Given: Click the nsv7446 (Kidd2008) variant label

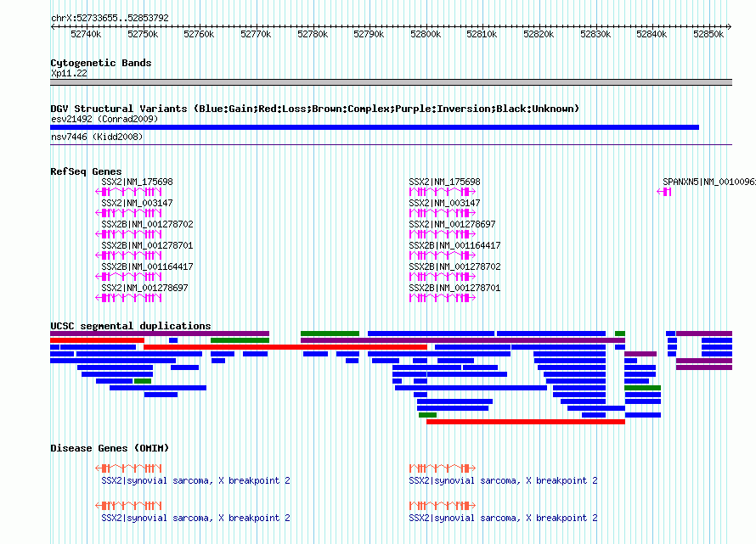Looking at the screenshot, I should (x=97, y=137).
